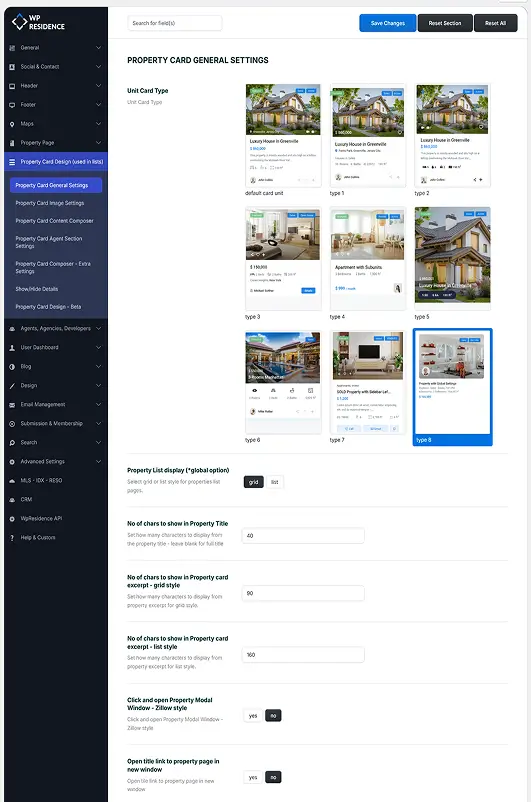Screen dimensions: 531x802
Task: Click the Header menu icon
Action: pos(12,86)
